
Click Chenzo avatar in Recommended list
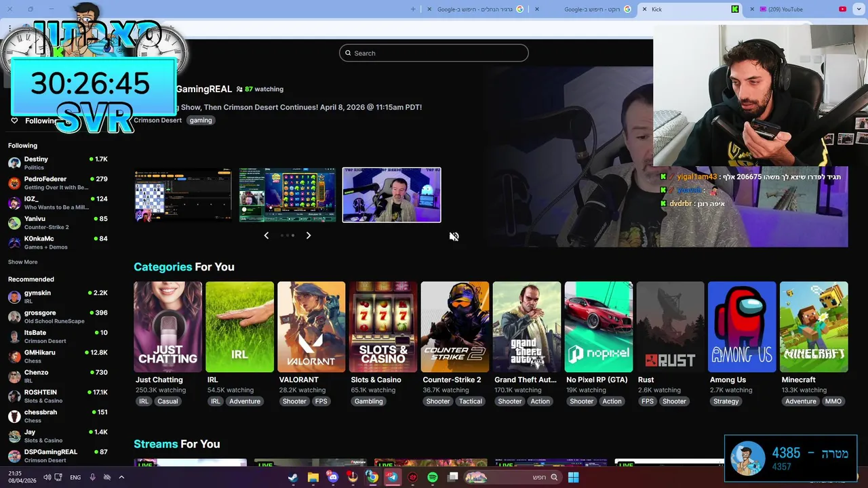click(x=14, y=377)
